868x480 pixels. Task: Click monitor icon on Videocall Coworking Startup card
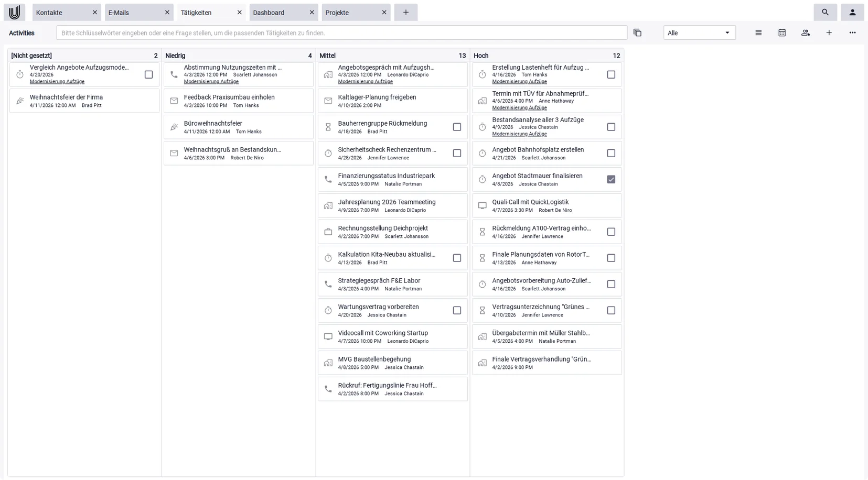tap(328, 336)
